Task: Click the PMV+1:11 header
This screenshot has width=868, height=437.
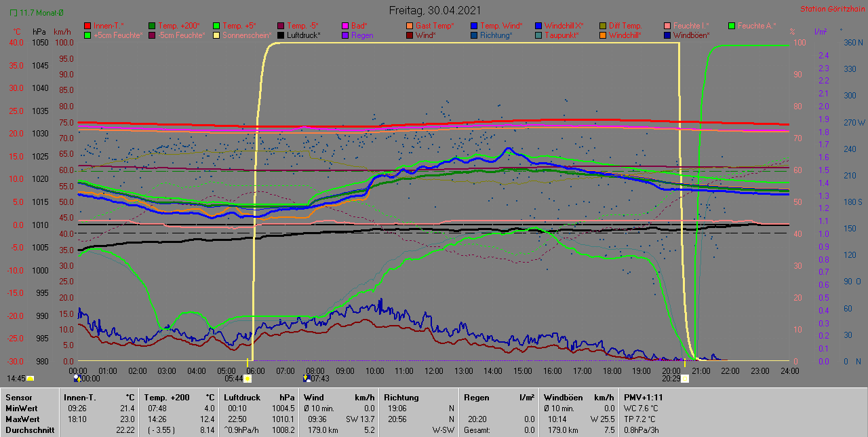Action: click(x=644, y=397)
